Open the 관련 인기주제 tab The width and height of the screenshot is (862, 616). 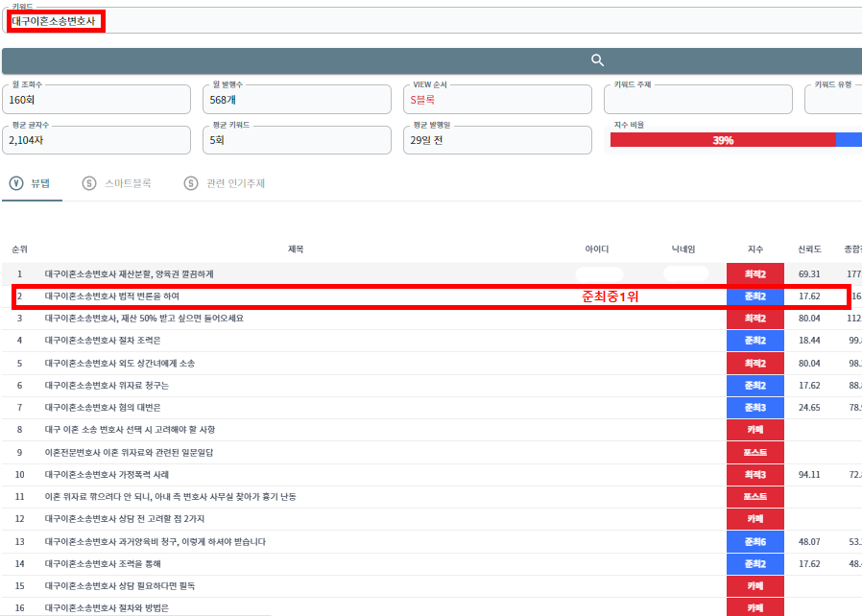tap(235, 182)
